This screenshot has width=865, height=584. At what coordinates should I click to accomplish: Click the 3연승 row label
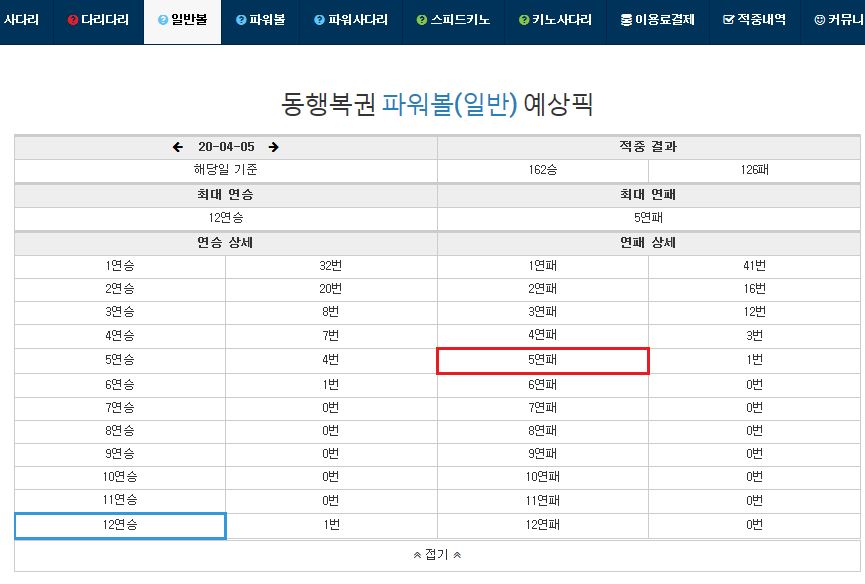120,312
